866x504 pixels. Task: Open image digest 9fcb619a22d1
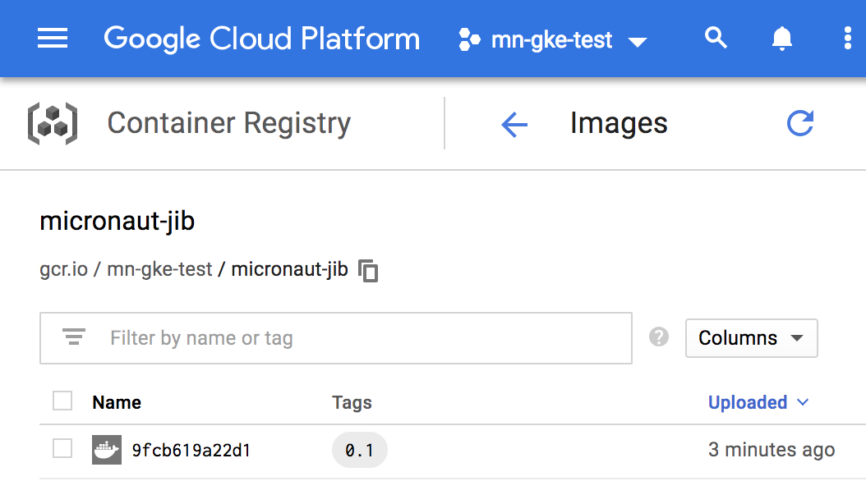click(191, 450)
